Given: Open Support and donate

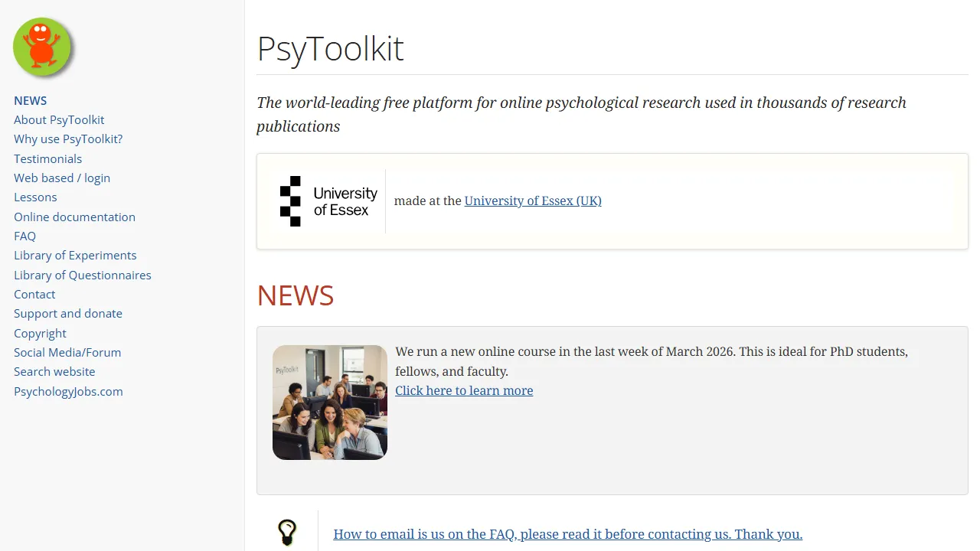Looking at the screenshot, I should pos(68,314).
